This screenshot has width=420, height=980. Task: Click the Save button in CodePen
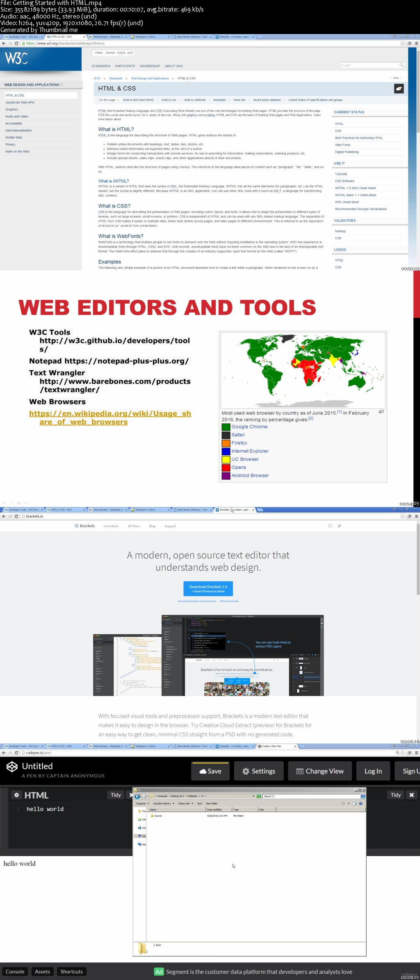point(210,771)
